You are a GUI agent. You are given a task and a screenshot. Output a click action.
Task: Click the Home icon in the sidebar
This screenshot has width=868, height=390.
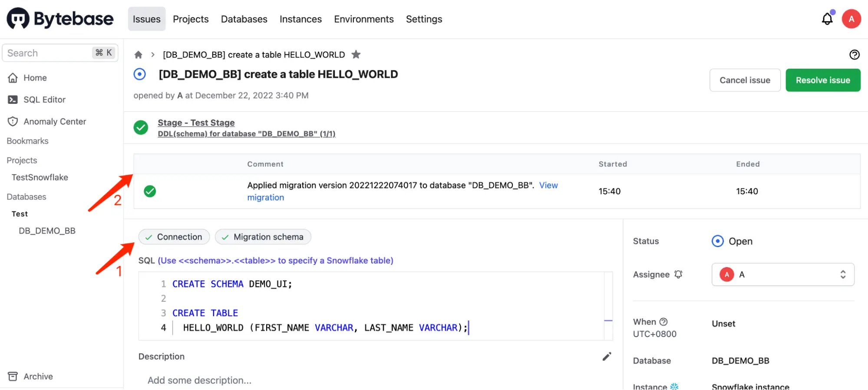coord(13,78)
